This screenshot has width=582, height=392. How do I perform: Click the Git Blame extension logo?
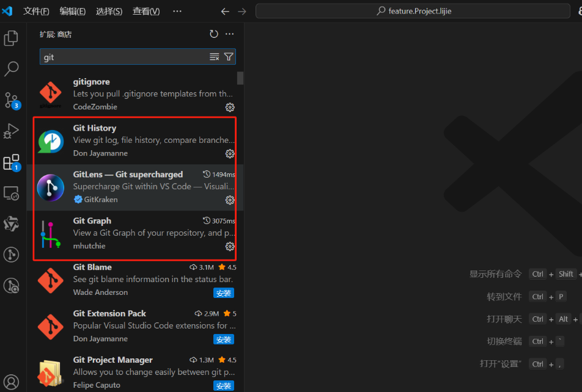click(51, 280)
